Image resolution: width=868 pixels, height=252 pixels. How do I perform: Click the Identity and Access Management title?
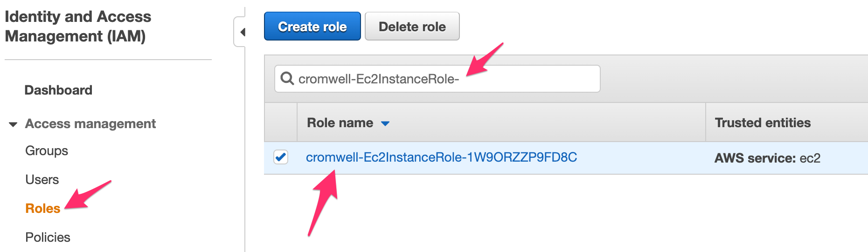click(78, 26)
